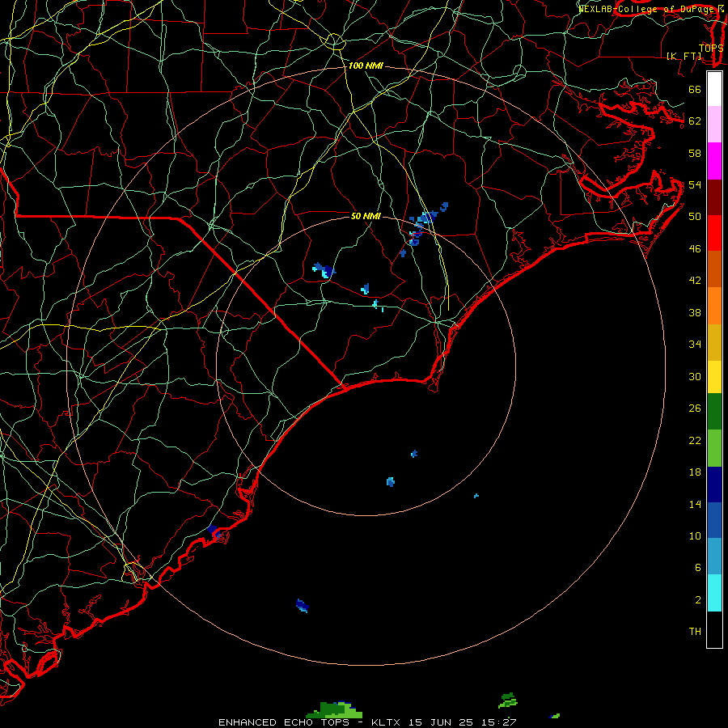Click the "54" legend value
728x728 pixels.
695,184
